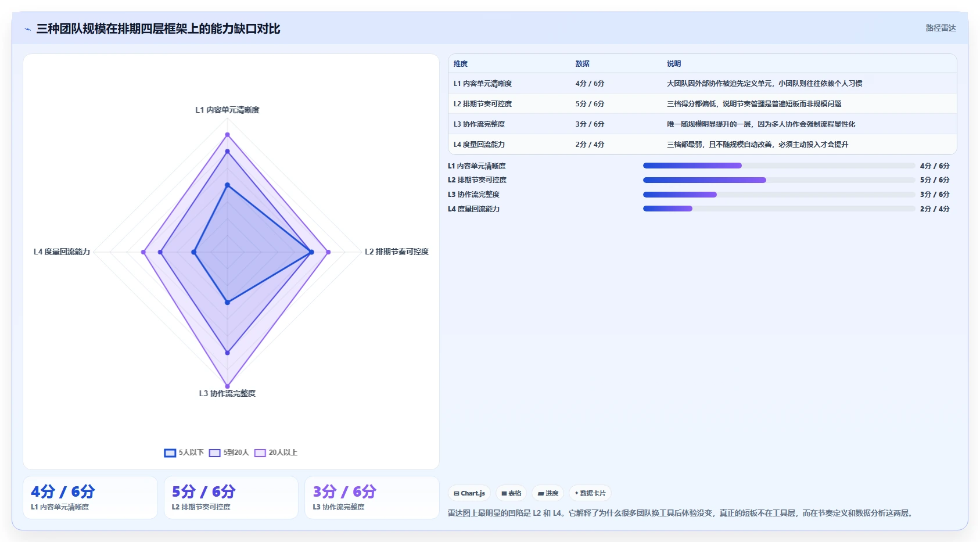This screenshot has height=542, width=980.
Task: Click the 5人以下 data point on the L1 axis
Action: 227,185
